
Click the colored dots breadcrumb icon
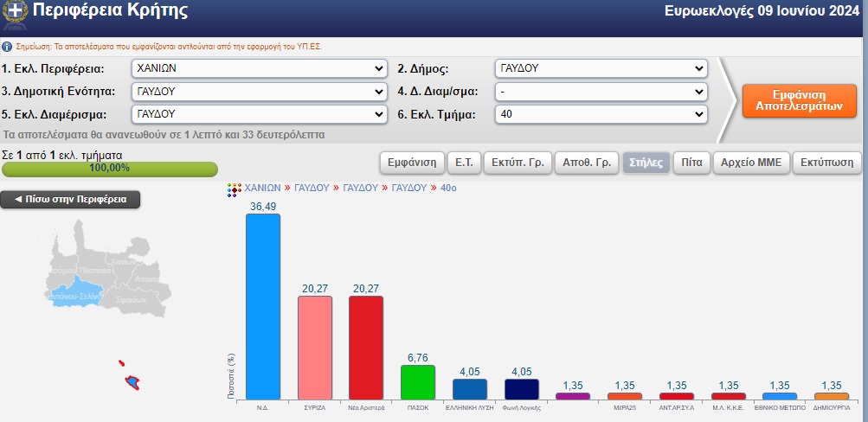pyautogui.click(x=233, y=189)
